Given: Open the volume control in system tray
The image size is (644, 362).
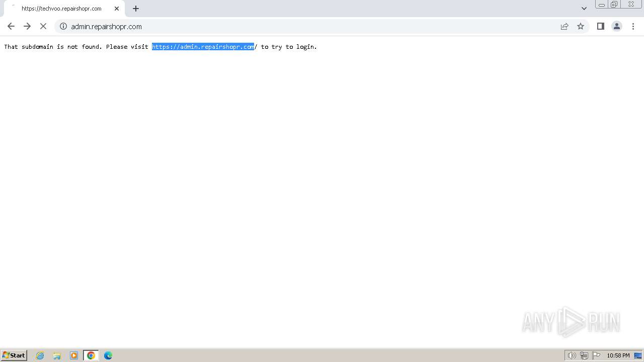Looking at the screenshot, I should tap(572, 355).
